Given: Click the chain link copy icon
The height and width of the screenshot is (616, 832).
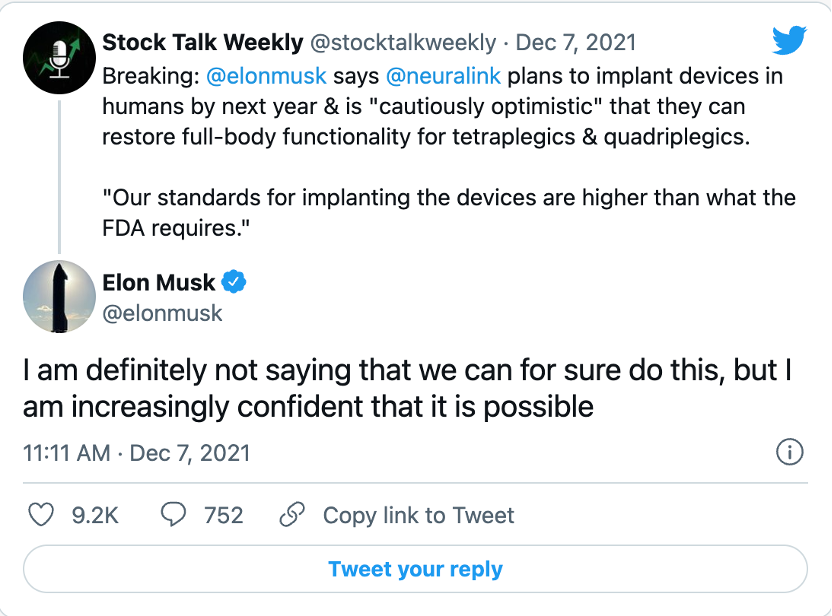Looking at the screenshot, I should (292, 514).
